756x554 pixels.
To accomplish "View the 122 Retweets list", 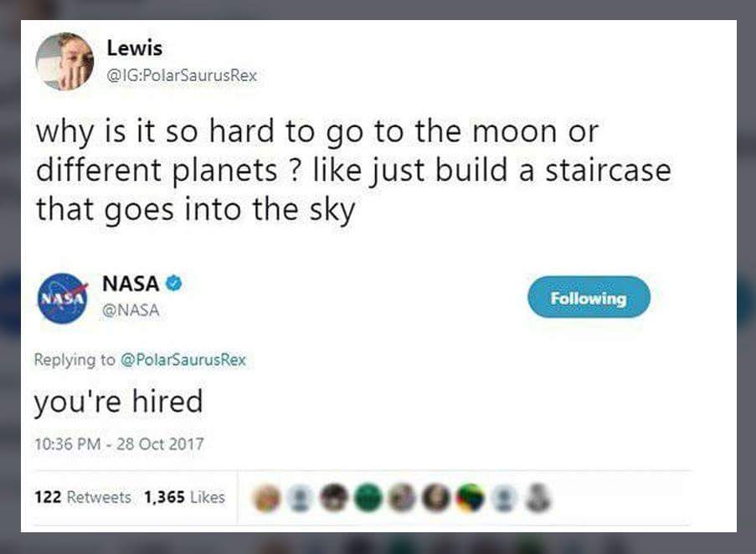I will coord(83,497).
